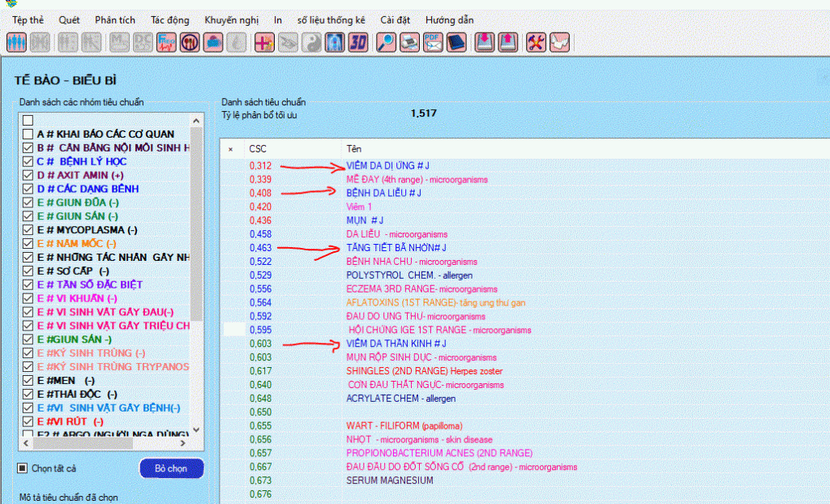The height and width of the screenshot is (504, 830).
Task: Open the blue book reference icon
Action: tap(456, 42)
